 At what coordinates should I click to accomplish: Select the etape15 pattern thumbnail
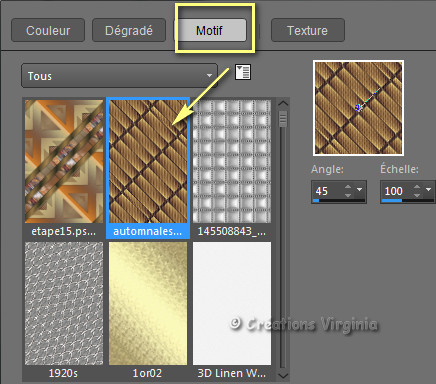point(64,161)
